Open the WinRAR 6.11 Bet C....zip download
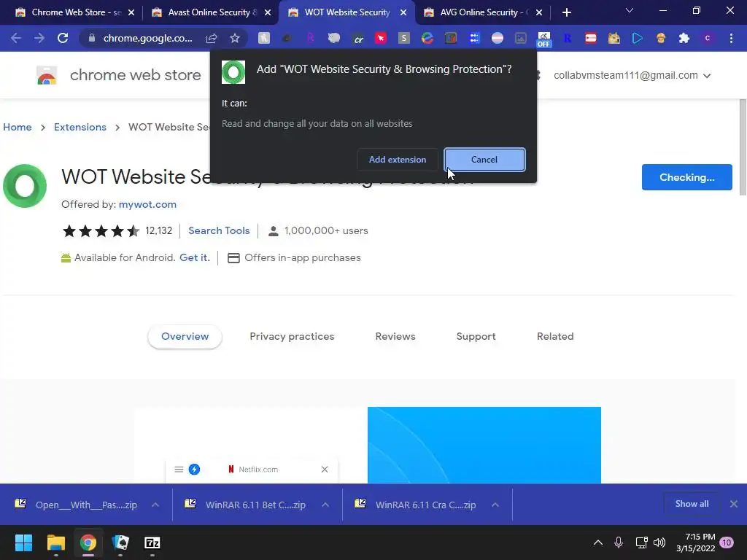 (246, 505)
